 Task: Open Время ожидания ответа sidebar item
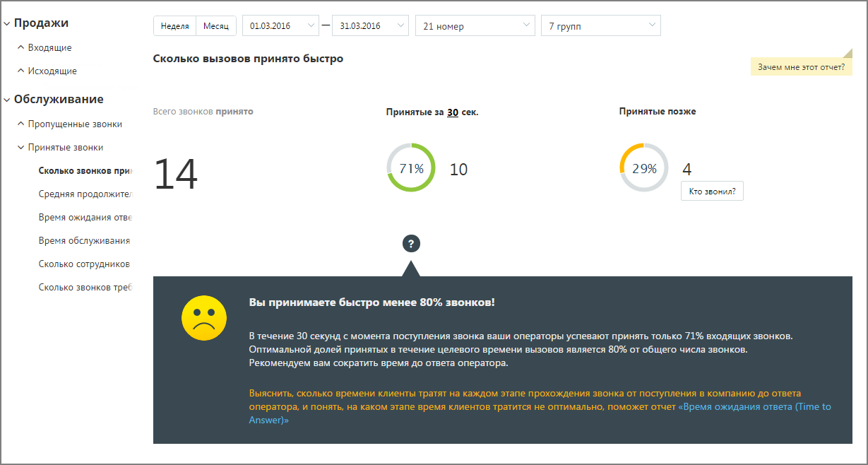tap(85, 217)
